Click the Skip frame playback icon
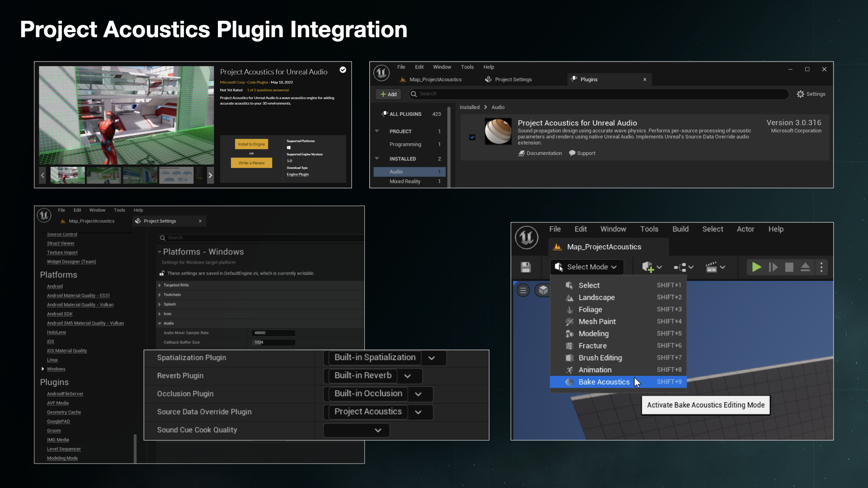 click(773, 267)
